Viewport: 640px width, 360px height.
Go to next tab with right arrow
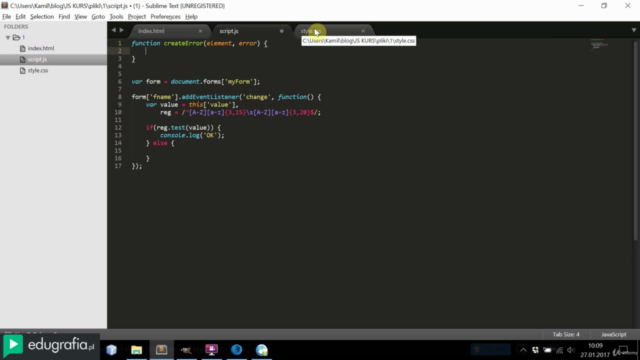click(122, 30)
